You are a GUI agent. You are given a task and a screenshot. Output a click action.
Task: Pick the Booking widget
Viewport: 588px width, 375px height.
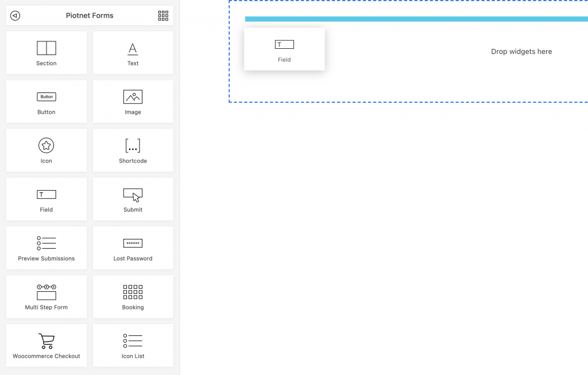click(x=133, y=297)
